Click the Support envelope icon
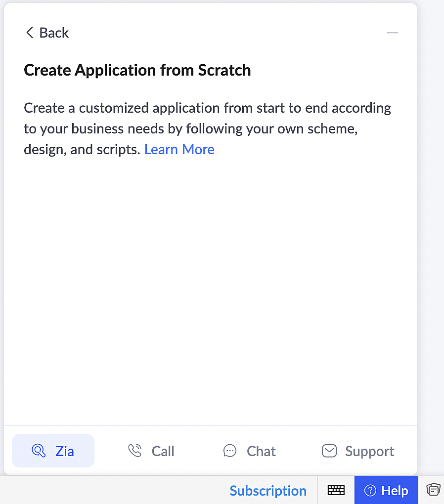Screen dimensions: 444x504 click(329, 451)
